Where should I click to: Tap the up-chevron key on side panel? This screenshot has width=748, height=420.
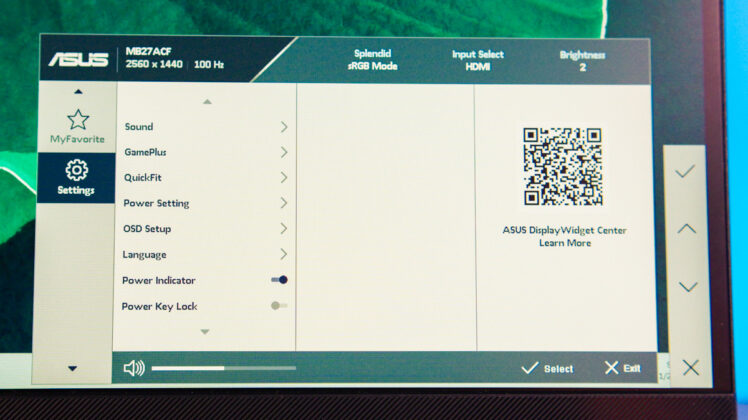686,229
